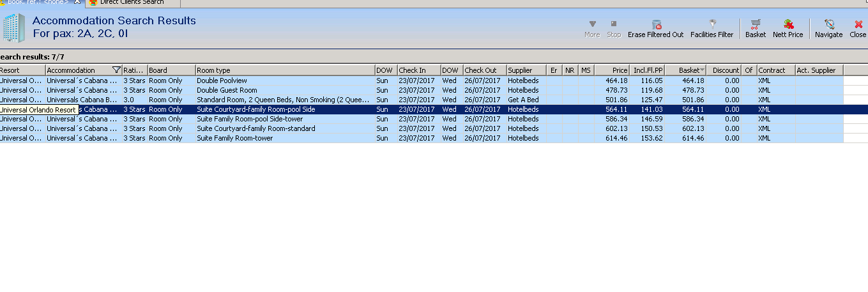
Task: Click the Erase Filtered Out icon
Action: click(x=656, y=24)
